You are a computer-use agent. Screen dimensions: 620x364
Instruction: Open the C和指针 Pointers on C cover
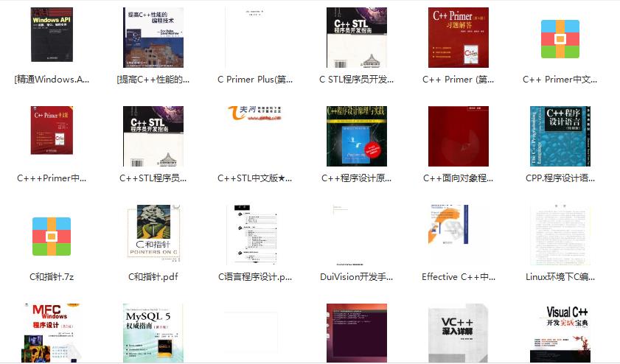pos(153,234)
